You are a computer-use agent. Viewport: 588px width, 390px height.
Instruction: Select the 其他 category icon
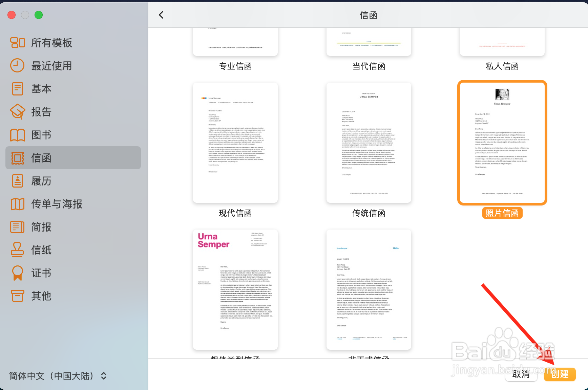[x=17, y=296]
